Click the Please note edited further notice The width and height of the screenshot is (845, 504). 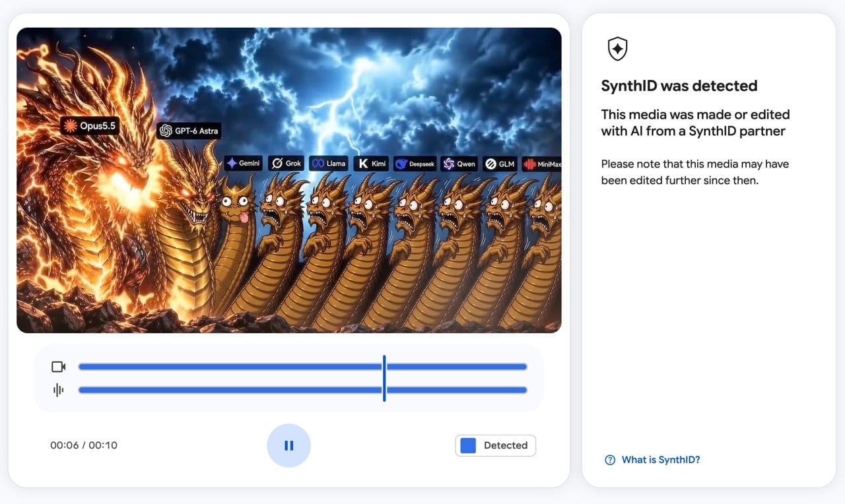click(x=695, y=172)
